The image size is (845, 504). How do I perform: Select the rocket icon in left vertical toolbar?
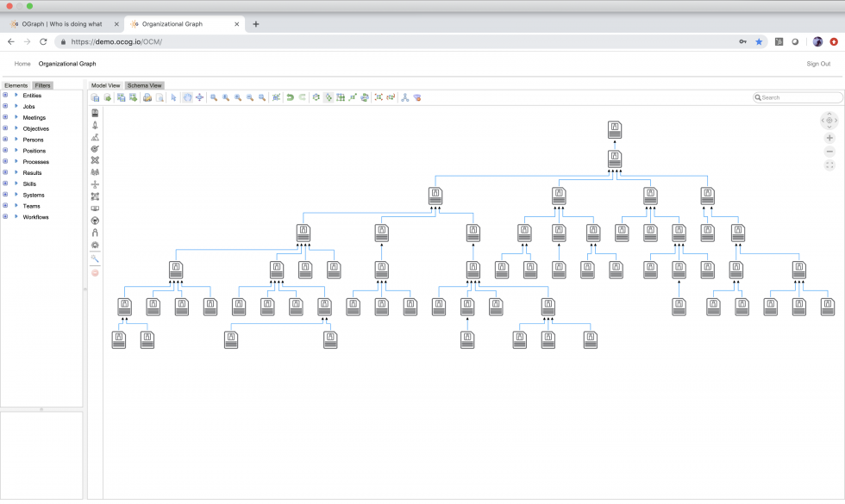tap(95, 127)
